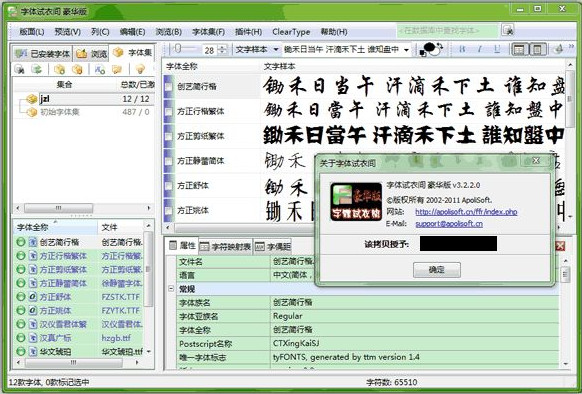Click the font file icon beside 汉真广标
The image size is (582, 394).
point(33,338)
